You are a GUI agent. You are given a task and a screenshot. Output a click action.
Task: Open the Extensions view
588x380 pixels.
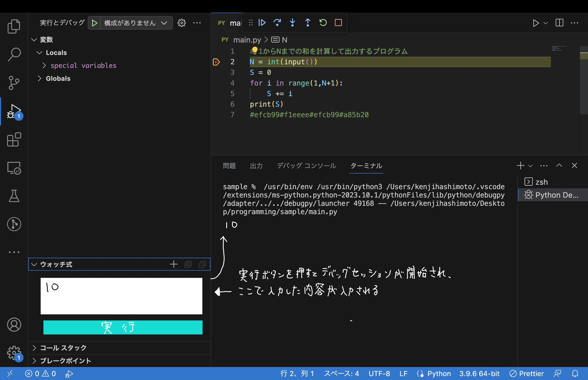14,139
